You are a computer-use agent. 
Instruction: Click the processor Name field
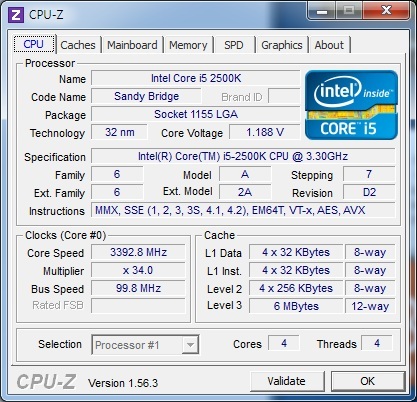click(196, 78)
